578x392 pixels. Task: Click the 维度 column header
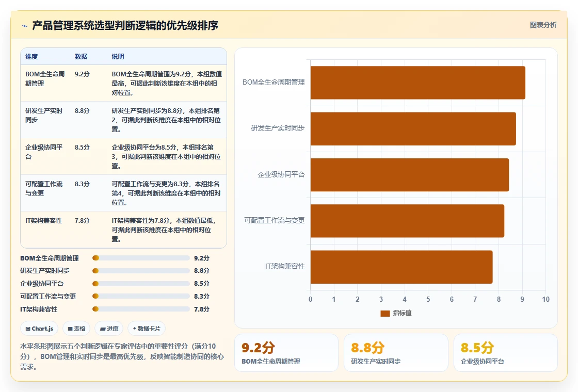point(31,56)
